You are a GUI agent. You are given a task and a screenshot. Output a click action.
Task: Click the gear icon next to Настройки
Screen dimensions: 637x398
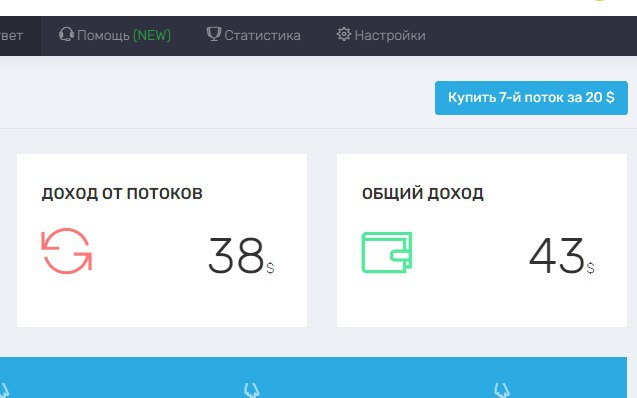point(344,34)
